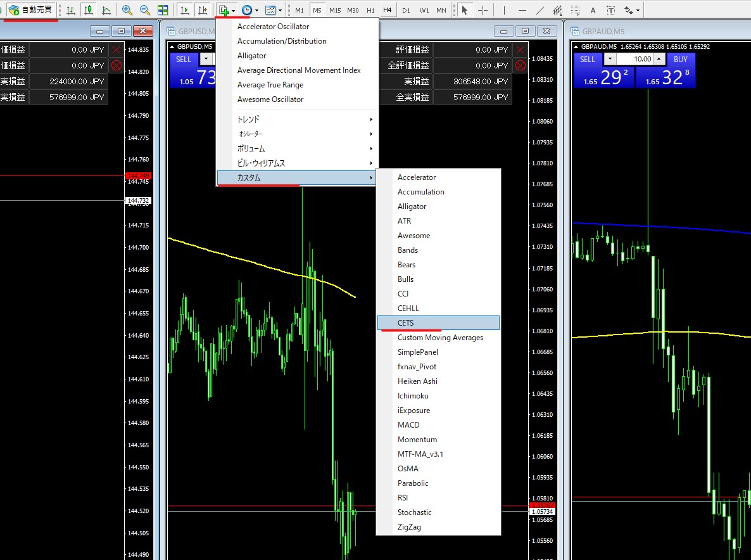The height and width of the screenshot is (560, 751).
Task: Click SELL button in GBPAUD chart
Action: point(588,60)
